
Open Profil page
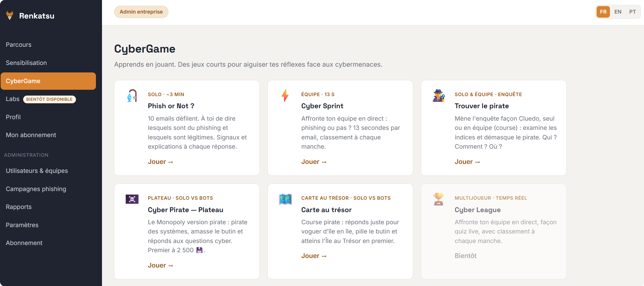(48, 117)
